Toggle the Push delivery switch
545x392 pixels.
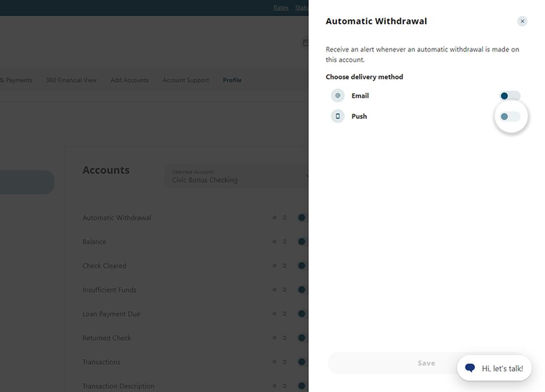point(510,116)
